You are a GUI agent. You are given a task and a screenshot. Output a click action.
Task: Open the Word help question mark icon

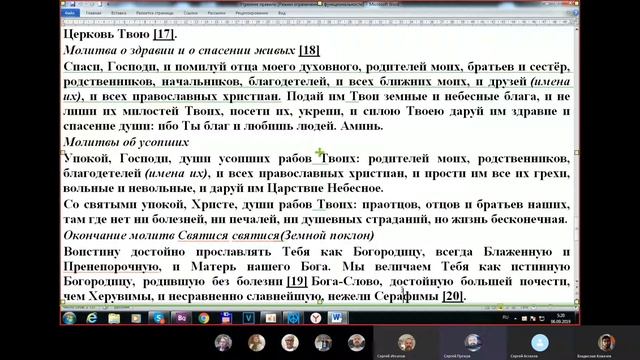coord(575,13)
